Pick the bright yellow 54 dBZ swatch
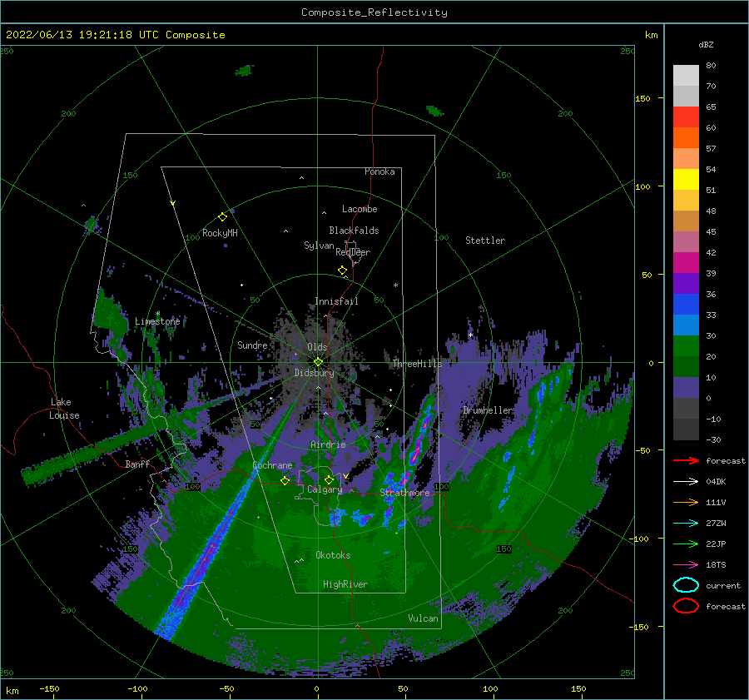The width and height of the screenshot is (749, 700). click(x=686, y=179)
